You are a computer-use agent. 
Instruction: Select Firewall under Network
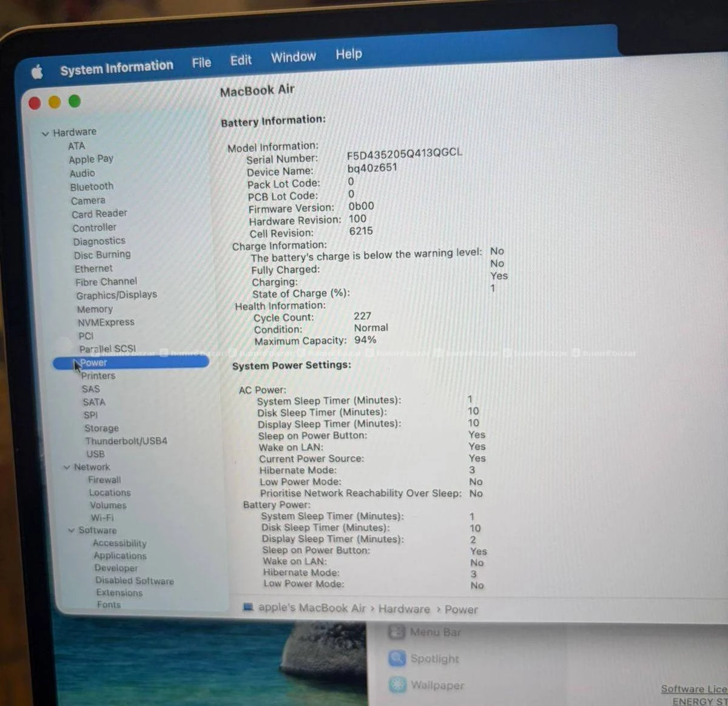104,480
